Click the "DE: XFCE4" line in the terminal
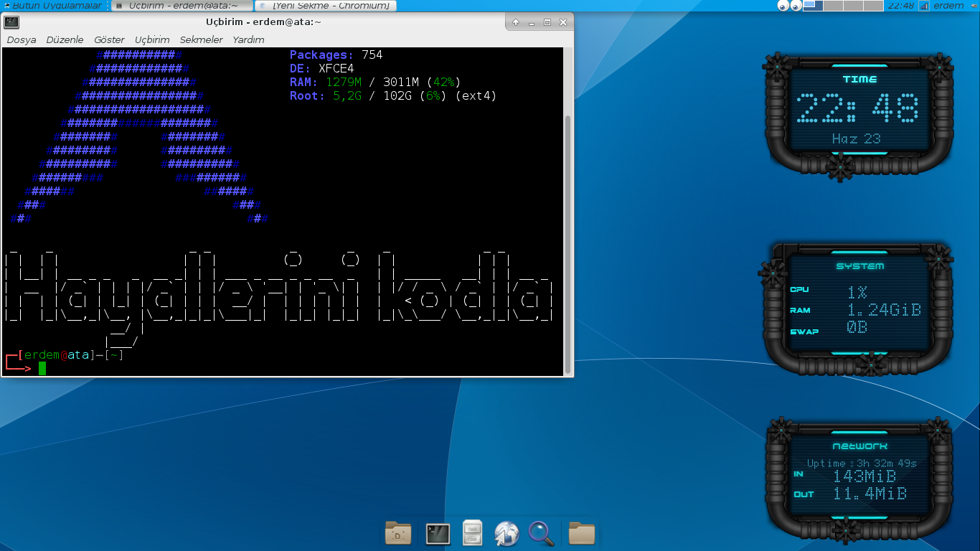The image size is (980, 551). 322,68
